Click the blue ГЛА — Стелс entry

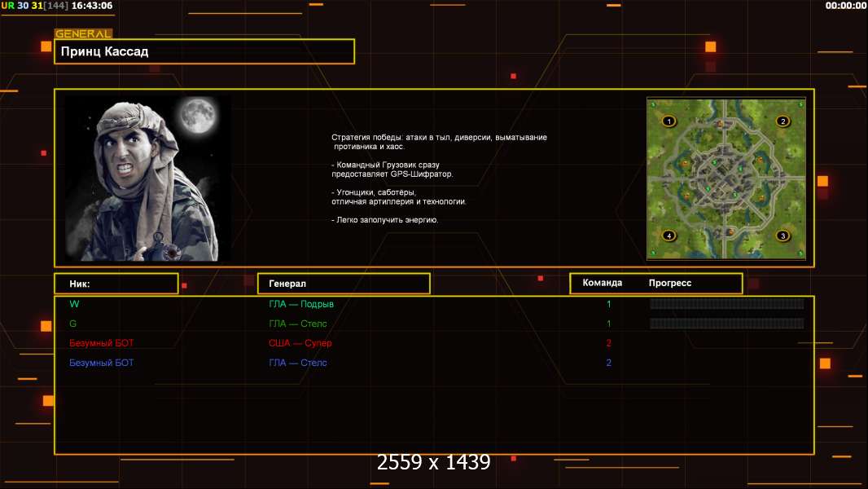coord(298,363)
